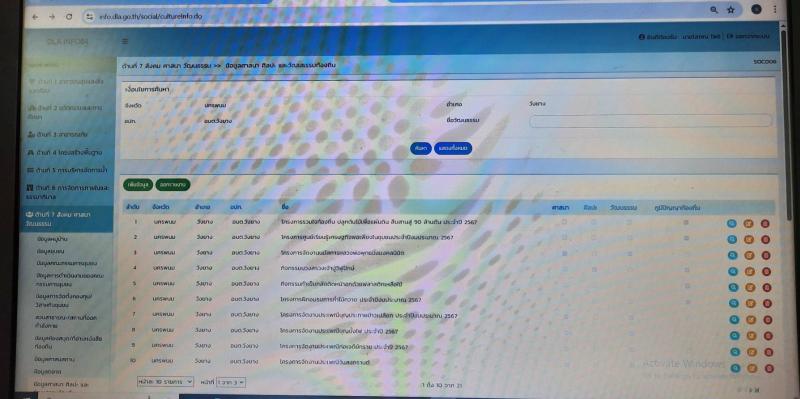Open the rows-per-page dropdown showing 10 รายการ
This screenshot has width=800, height=399.
coord(165,381)
